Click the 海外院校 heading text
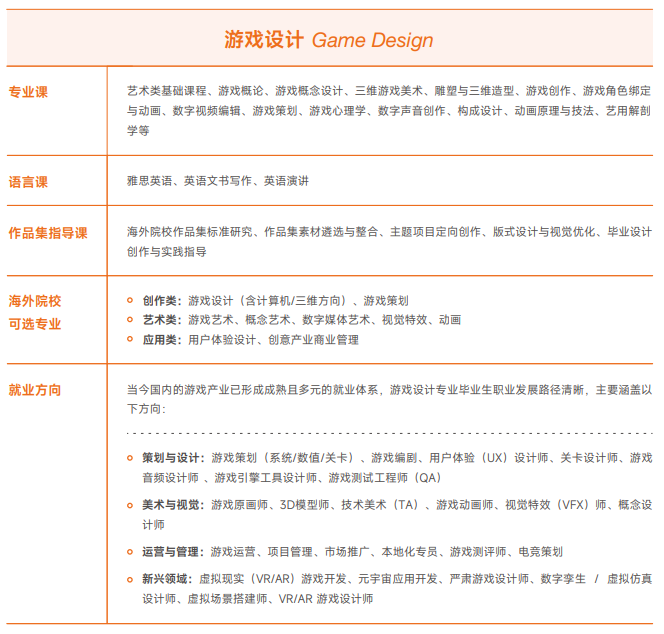 point(35,301)
